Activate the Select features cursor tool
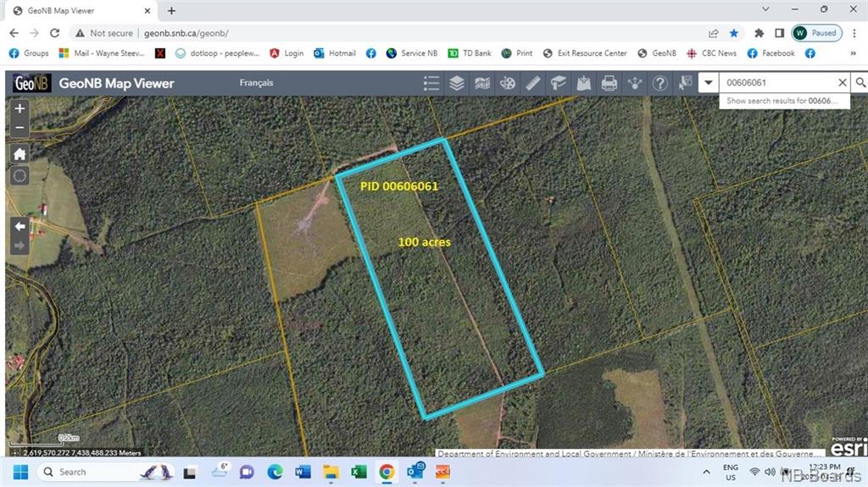Viewport: 868px width, 487px height. [x=685, y=83]
